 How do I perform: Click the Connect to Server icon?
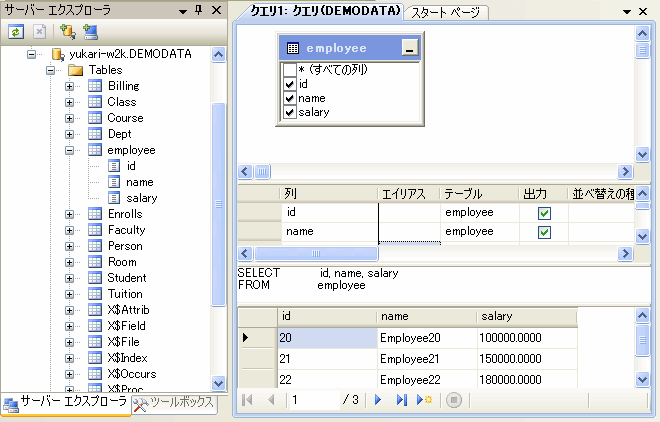pos(90,32)
